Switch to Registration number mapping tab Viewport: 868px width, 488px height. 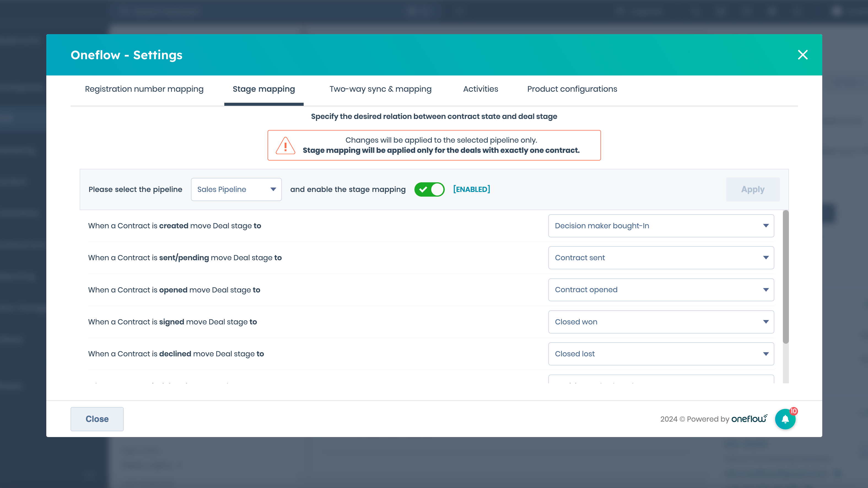pos(144,89)
